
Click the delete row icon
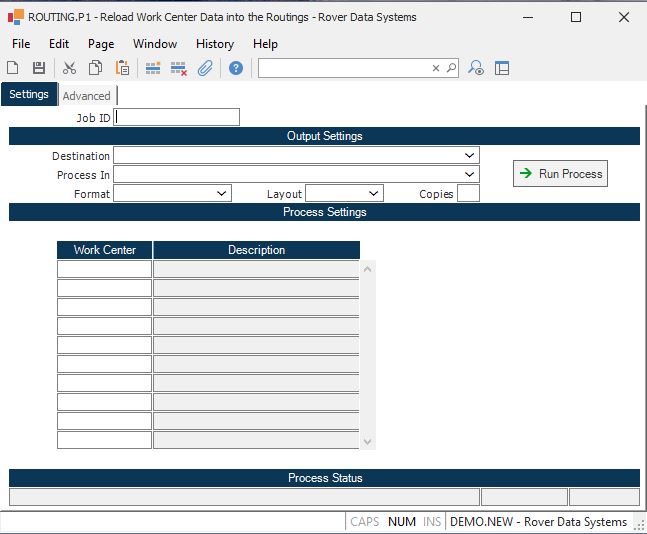(179, 68)
